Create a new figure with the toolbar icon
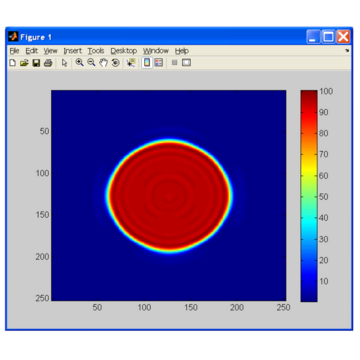 pyautogui.click(x=12, y=63)
